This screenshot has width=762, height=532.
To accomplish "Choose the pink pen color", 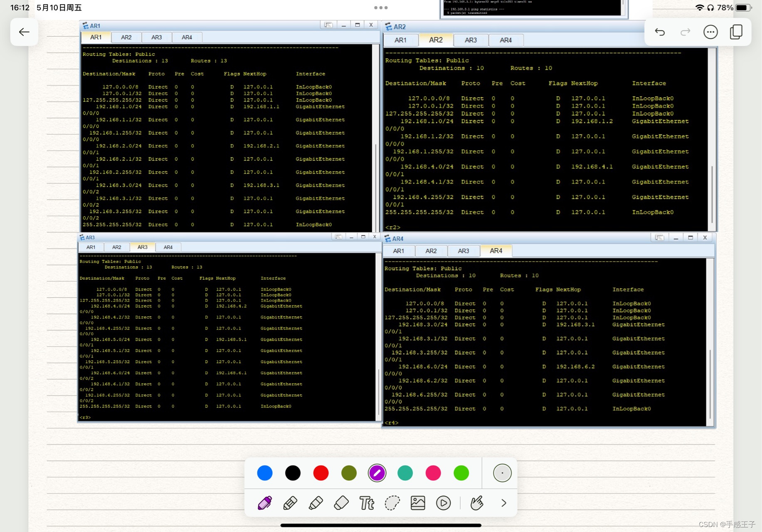I will (433, 473).
